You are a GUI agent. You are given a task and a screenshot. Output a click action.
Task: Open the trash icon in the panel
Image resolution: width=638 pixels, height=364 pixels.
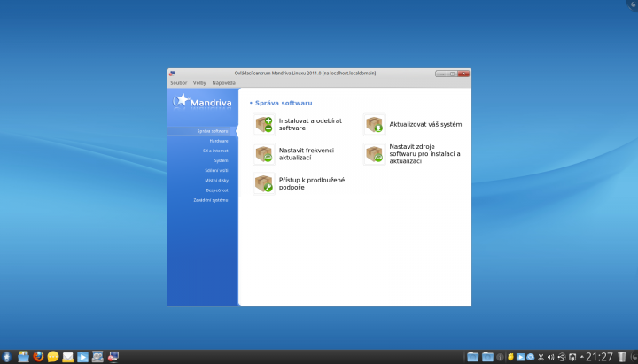(x=621, y=357)
